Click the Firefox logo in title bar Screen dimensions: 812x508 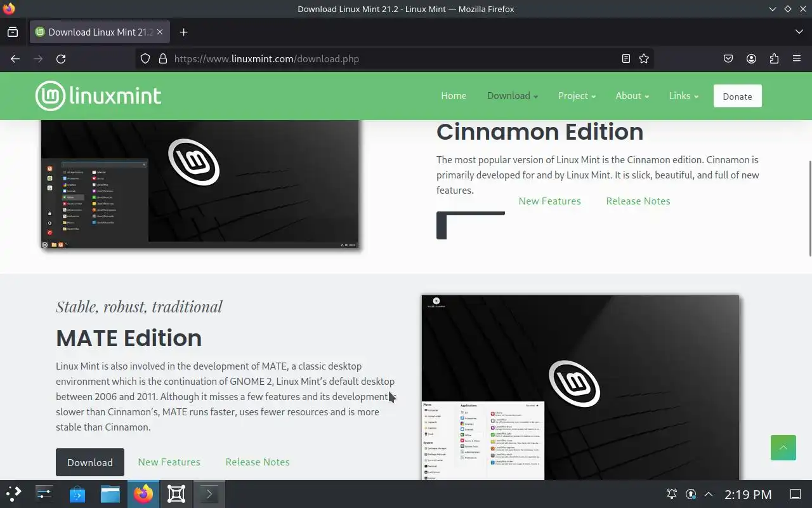[x=9, y=9]
